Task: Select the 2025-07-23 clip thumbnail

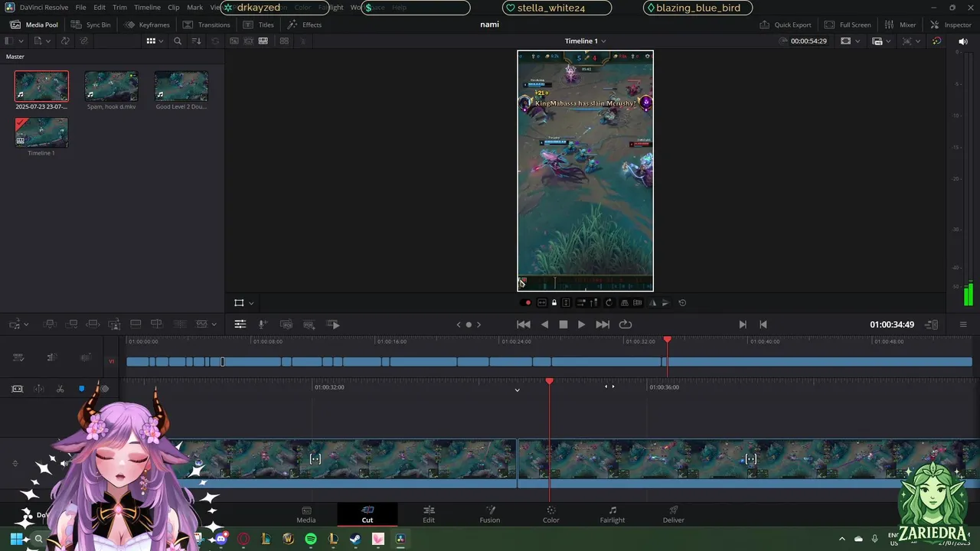Action: (x=41, y=86)
